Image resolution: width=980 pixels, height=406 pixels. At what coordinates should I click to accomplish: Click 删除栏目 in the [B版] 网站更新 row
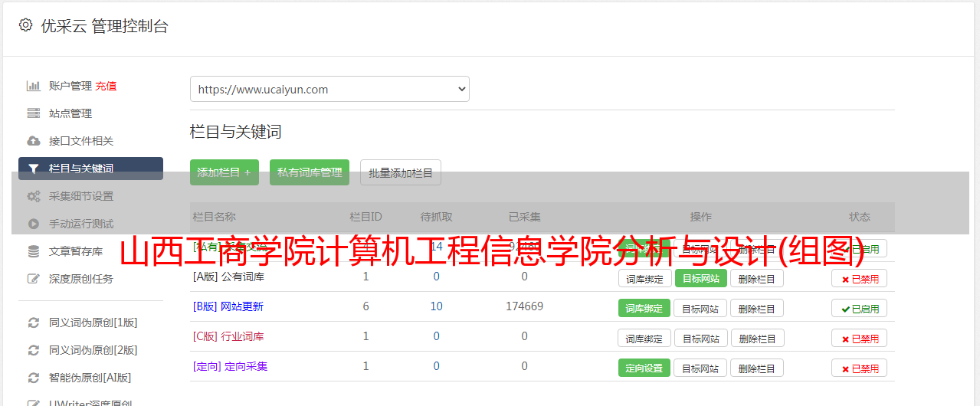[x=756, y=308]
